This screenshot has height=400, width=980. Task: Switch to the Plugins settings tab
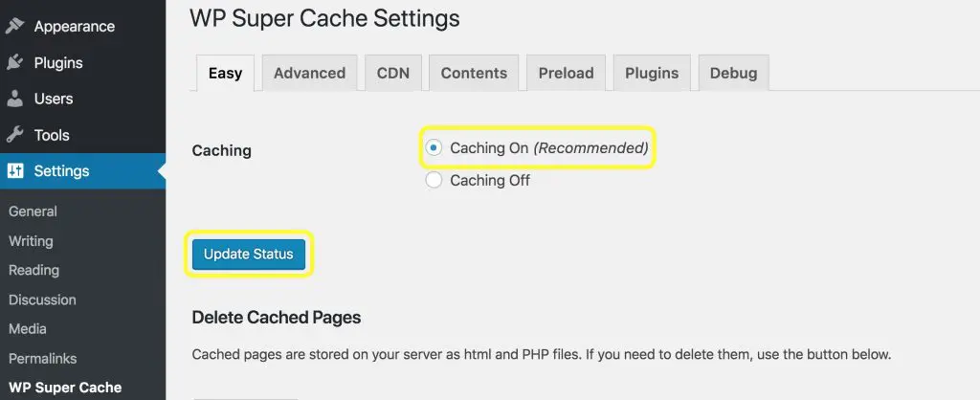(x=652, y=73)
